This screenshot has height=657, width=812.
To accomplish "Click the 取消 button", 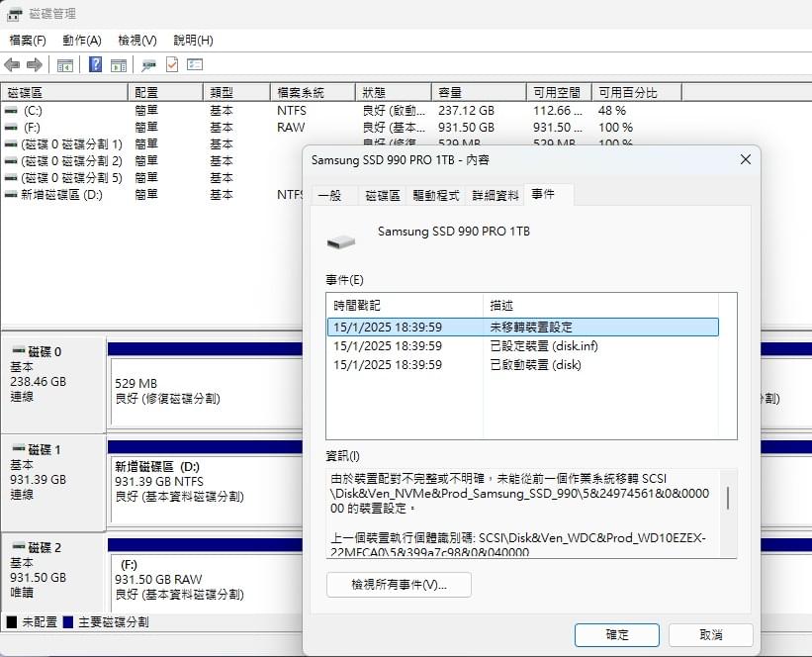I will click(710, 634).
